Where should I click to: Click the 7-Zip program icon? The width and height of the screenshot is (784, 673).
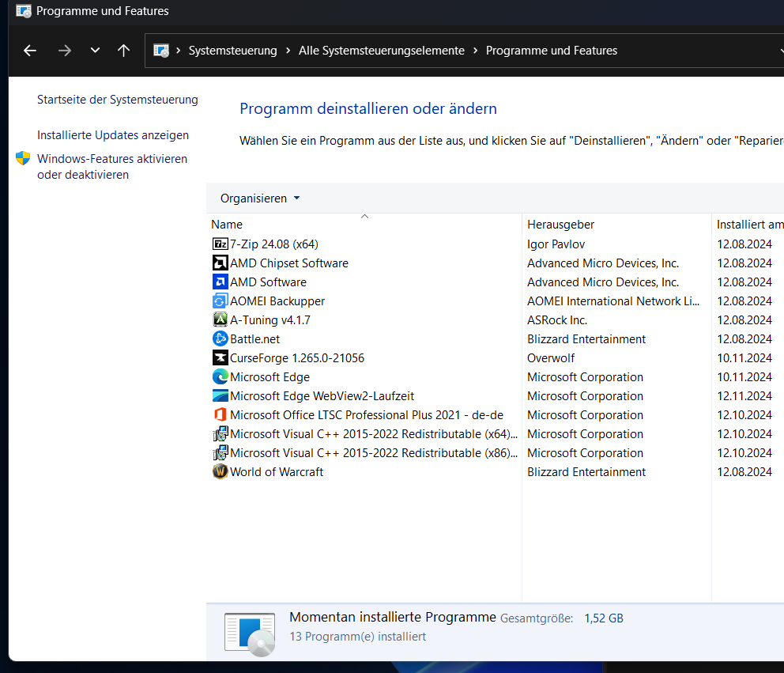click(220, 244)
